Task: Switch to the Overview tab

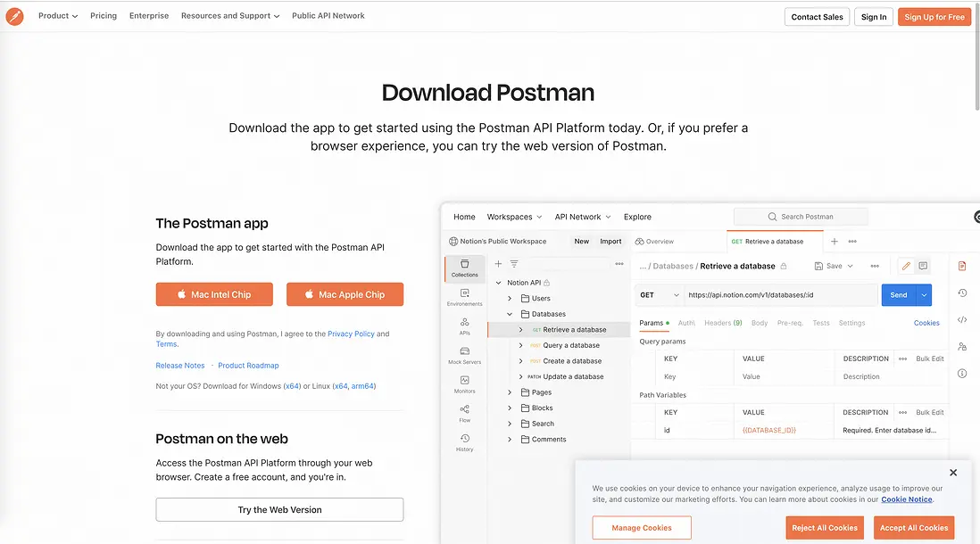Action: [654, 241]
